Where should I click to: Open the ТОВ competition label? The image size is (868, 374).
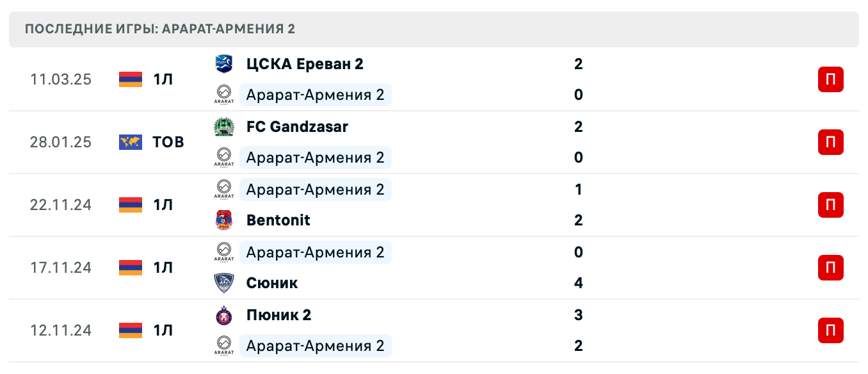tap(168, 142)
